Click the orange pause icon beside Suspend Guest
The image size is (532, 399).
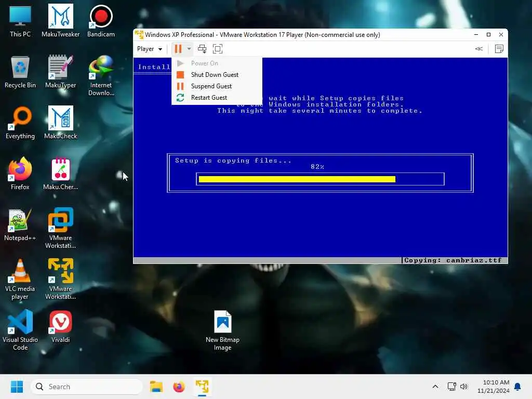click(x=180, y=86)
